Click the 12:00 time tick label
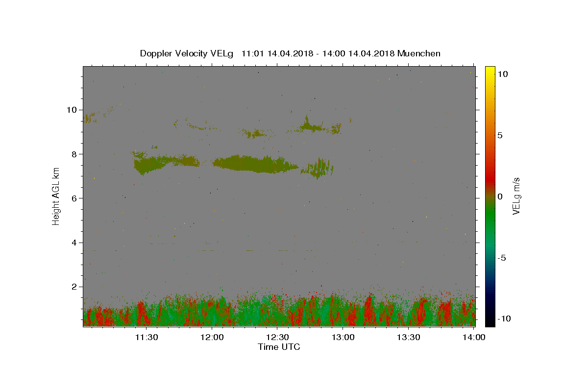Screen dimensions: 588x392 click(212, 337)
